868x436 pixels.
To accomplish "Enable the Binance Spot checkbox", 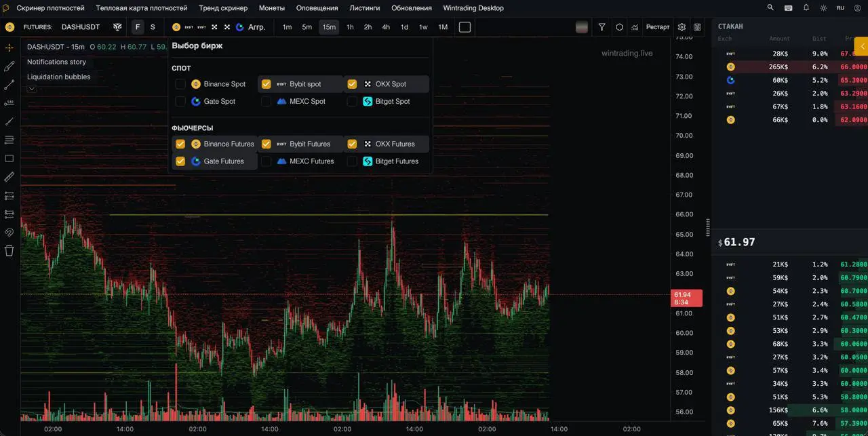I will pos(180,84).
